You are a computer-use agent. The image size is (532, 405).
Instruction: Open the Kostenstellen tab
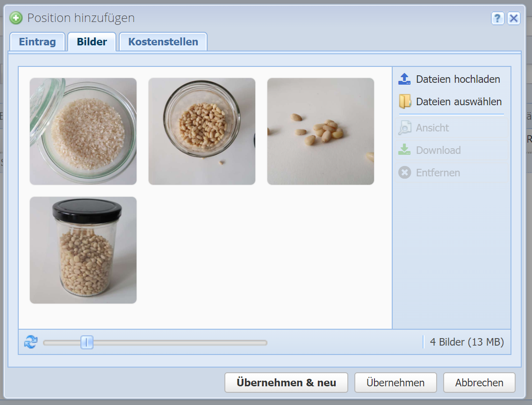(x=163, y=42)
